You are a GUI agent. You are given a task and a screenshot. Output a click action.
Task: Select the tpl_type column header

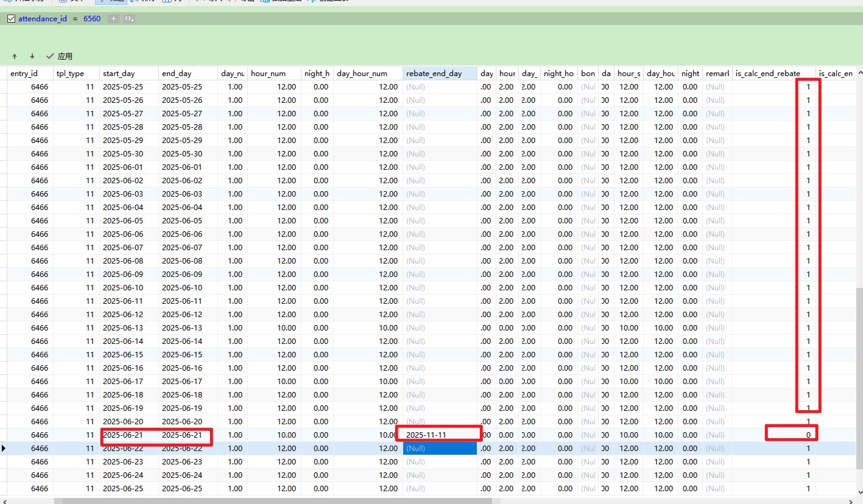tap(76, 73)
